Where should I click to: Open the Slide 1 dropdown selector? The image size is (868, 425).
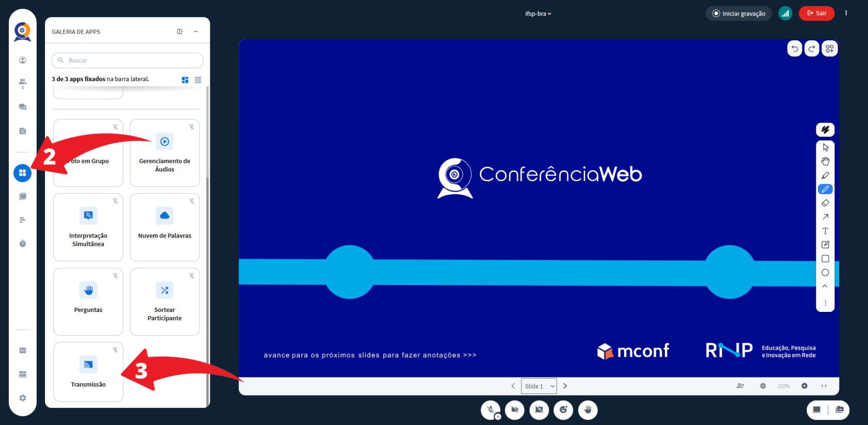(539, 386)
